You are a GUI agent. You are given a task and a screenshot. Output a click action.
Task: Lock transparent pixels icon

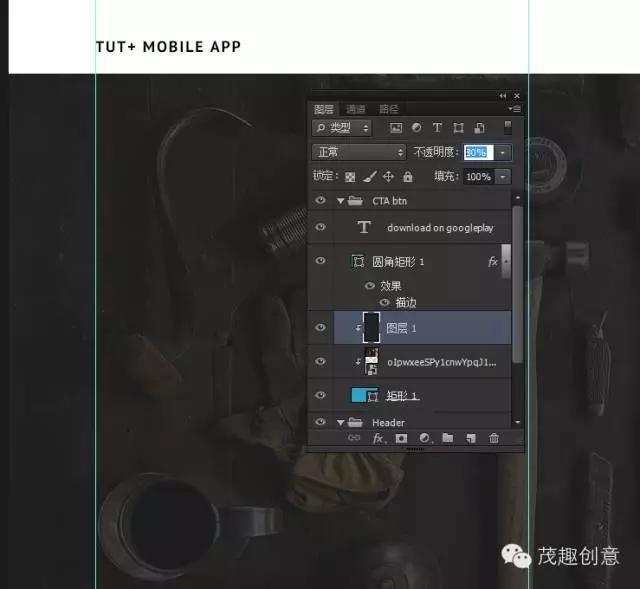(x=350, y=177)
